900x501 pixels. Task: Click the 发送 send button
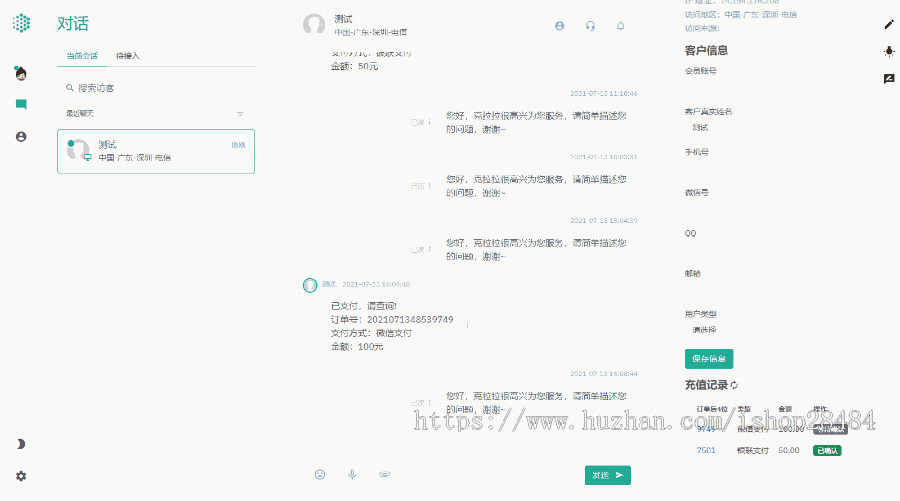[x=608, y=475]
